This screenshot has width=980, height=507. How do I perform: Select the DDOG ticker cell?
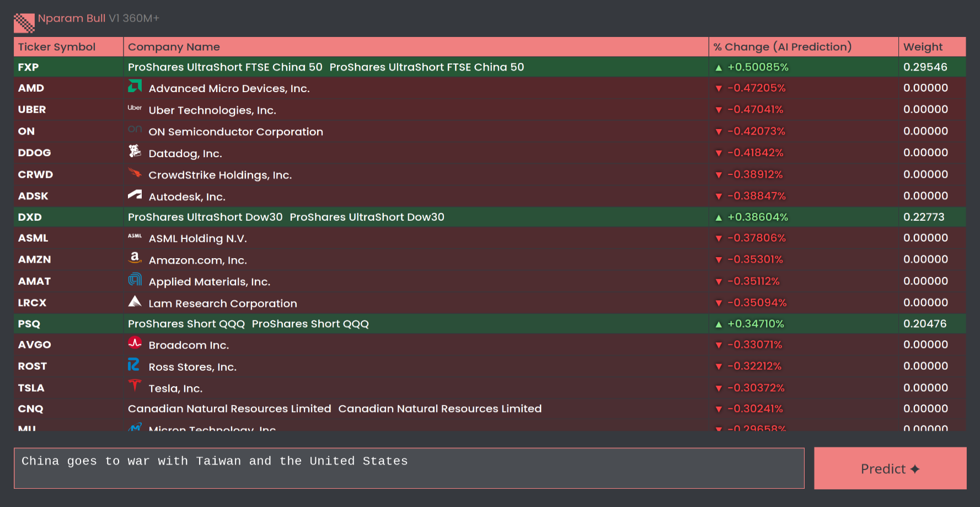point(68,152)
